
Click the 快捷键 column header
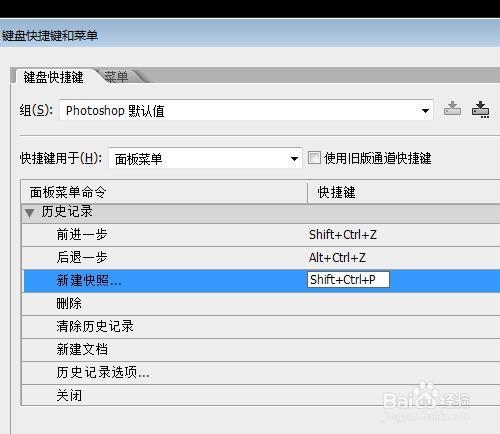point(404,192)
